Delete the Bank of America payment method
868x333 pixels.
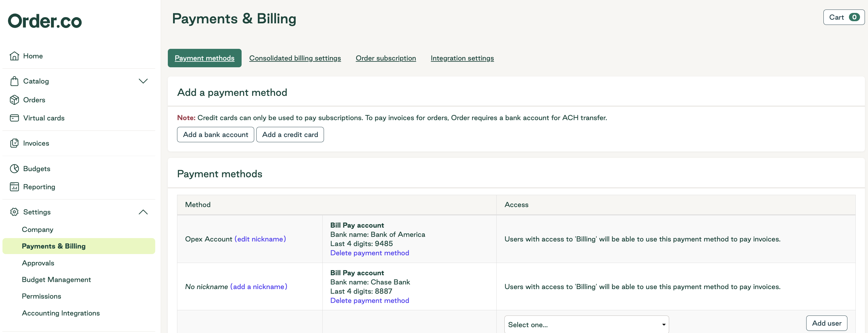[x=370, y=253]
